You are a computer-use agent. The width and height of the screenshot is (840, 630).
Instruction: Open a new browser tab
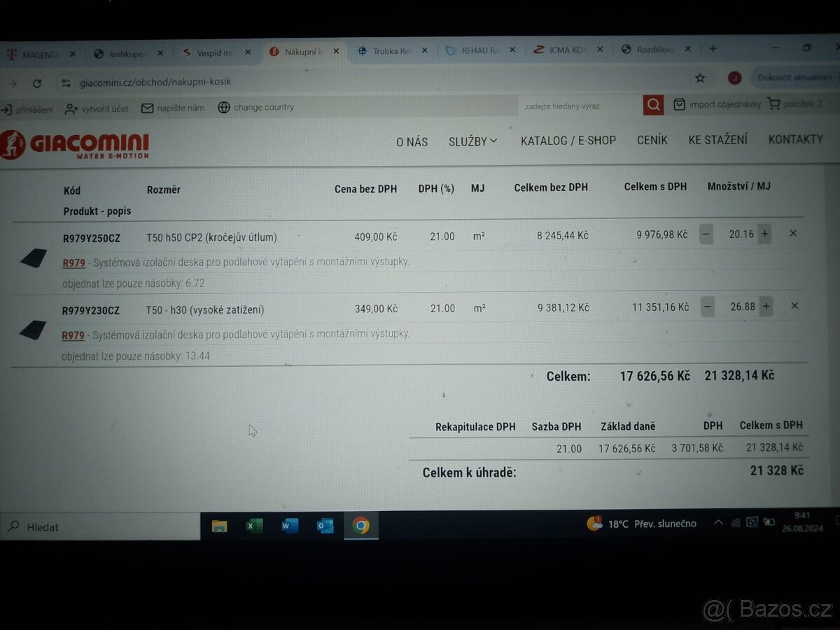[713, 49]
